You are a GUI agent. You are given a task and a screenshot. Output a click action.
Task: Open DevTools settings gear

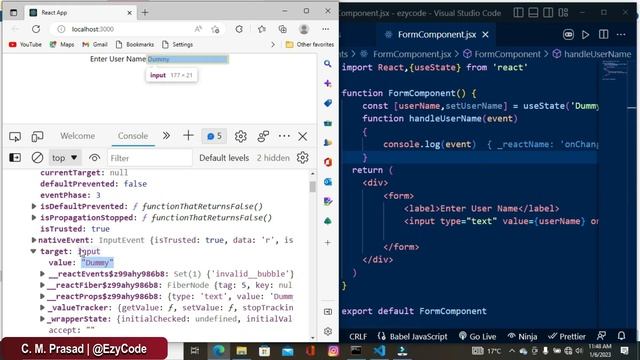click(x=240, y=136)
